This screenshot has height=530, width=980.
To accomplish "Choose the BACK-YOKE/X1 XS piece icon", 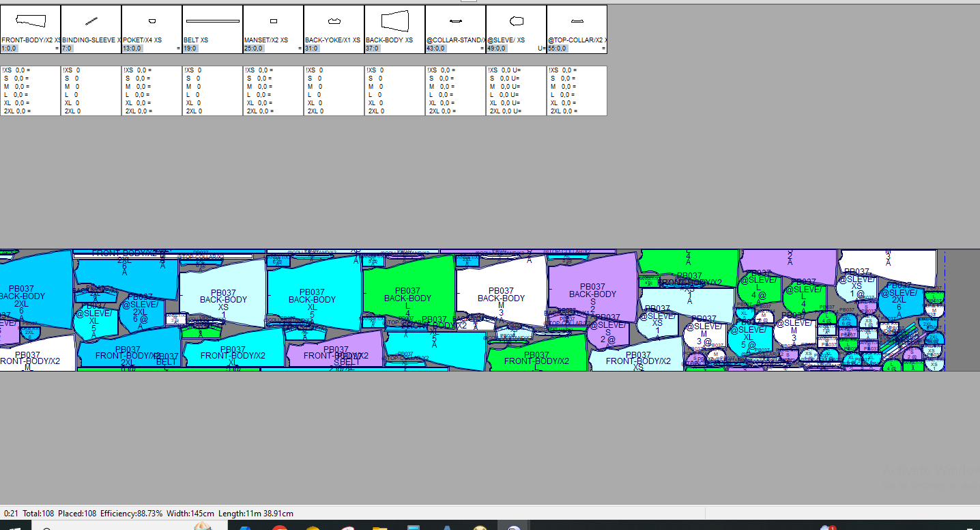I will 334,21.
